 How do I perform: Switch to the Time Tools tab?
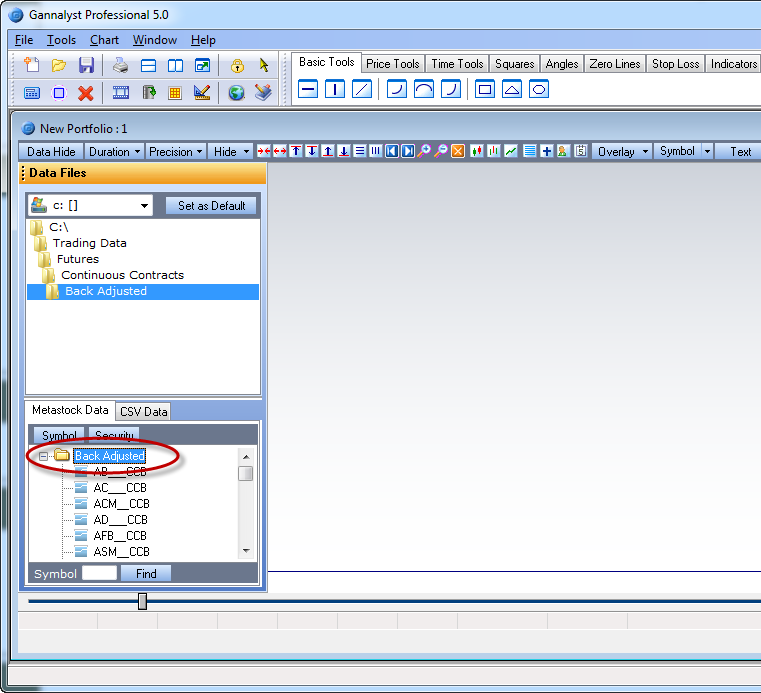pyautogui.click(x=457, y=64)
